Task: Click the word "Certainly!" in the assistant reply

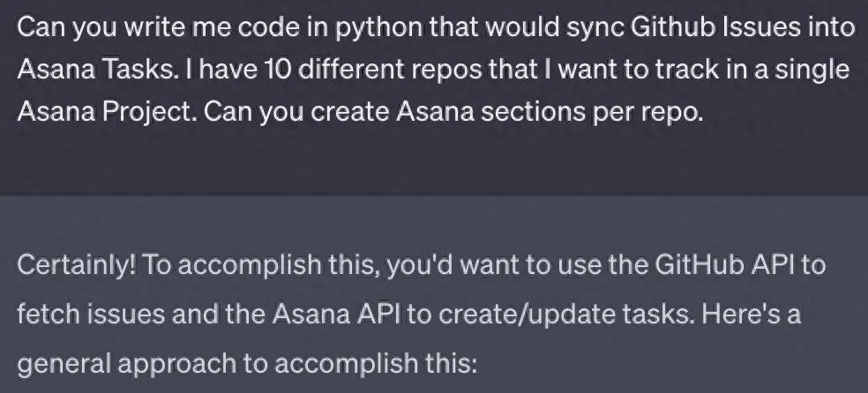Action: [77, 265]
